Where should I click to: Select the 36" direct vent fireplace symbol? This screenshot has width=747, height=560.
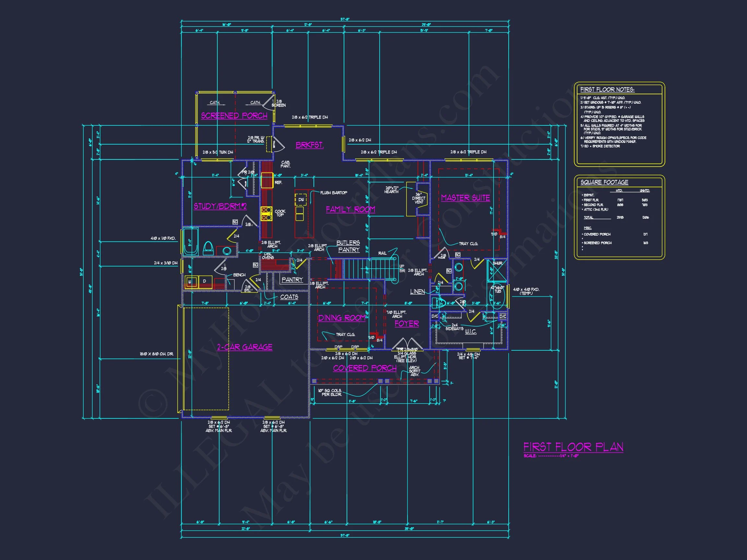[420, 199]
